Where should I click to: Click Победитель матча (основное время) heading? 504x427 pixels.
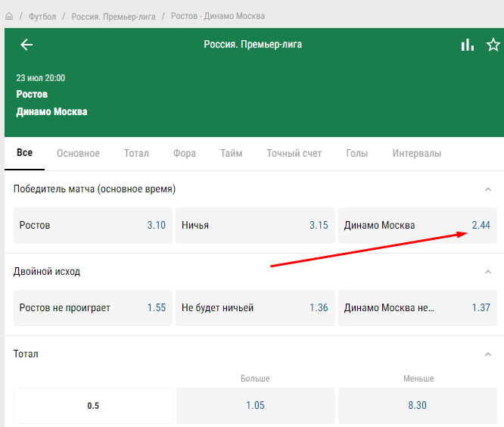pos(95,189)
